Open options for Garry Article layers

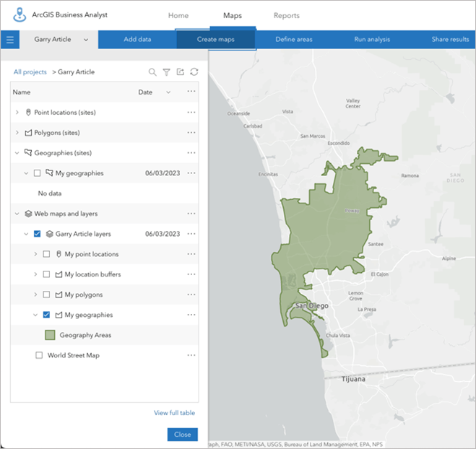[x=191, y=234]
